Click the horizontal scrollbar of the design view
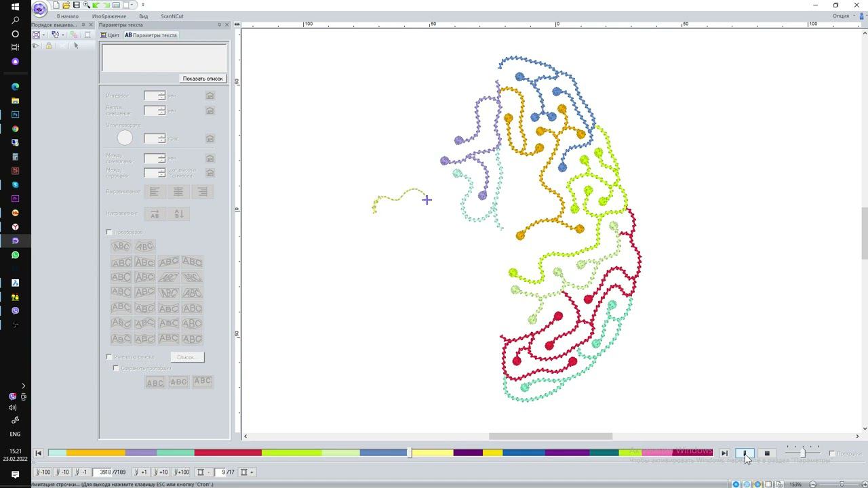The width and height of the screenshot is (868, 488). click(551, 436)
